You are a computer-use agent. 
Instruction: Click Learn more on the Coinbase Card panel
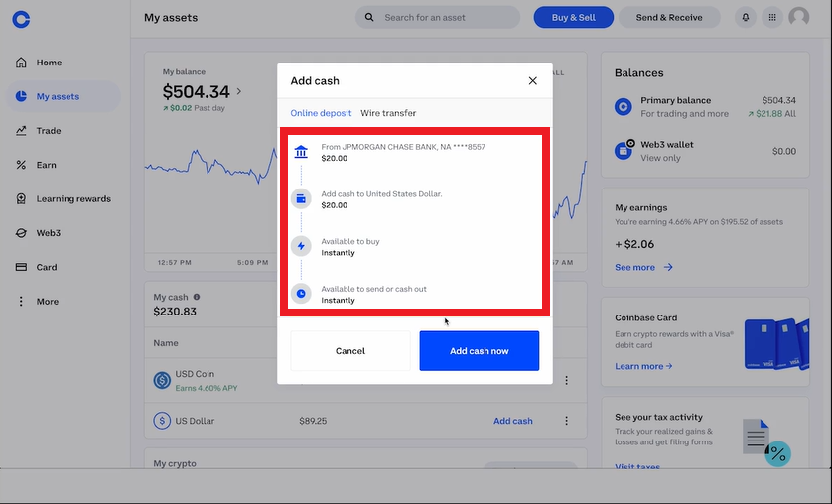643,366
